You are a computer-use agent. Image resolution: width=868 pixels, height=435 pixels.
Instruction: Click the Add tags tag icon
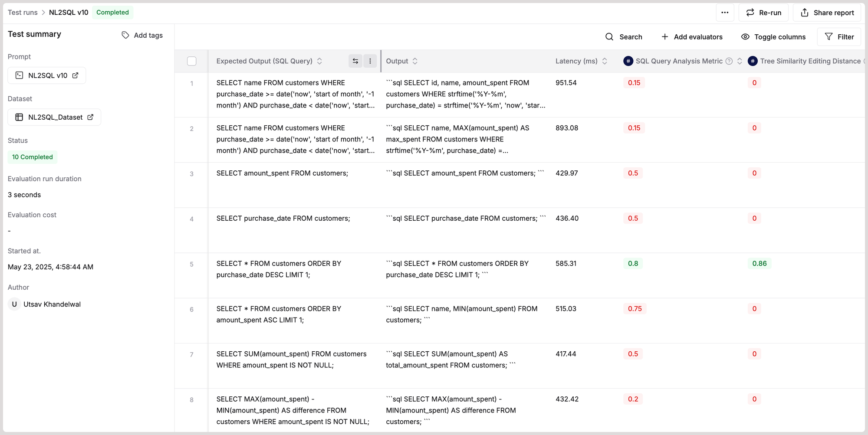(x=125, y=35)
